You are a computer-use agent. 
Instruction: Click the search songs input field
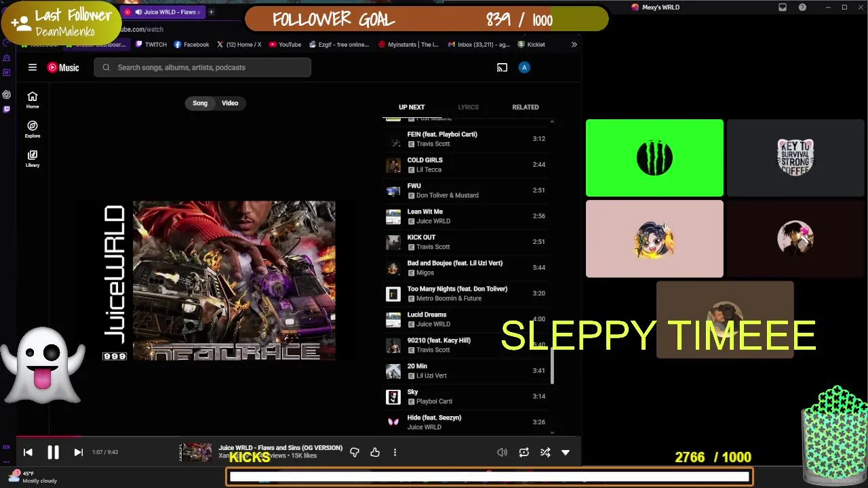(x=202, y=67)
